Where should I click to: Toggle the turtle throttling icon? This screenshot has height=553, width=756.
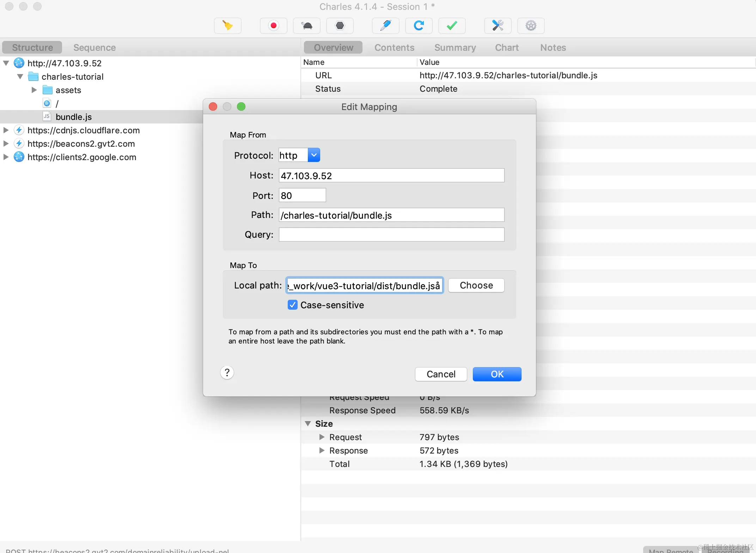(307, 26)
